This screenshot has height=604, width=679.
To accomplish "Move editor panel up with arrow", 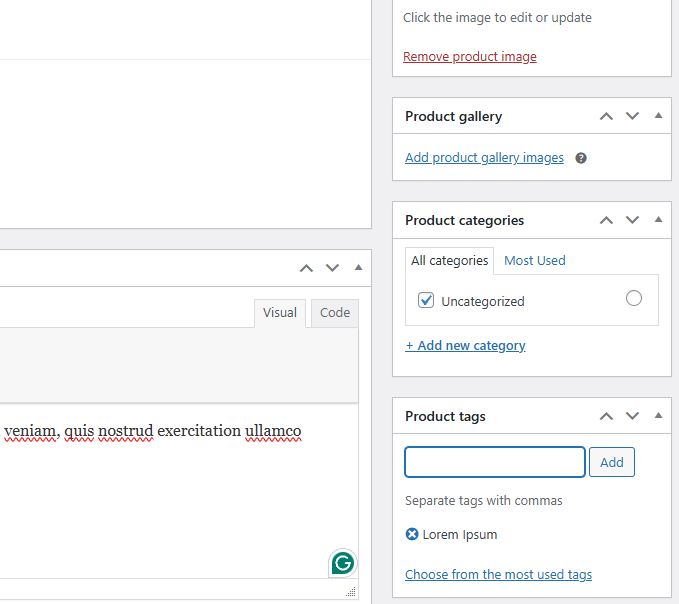I will point(306,268).
